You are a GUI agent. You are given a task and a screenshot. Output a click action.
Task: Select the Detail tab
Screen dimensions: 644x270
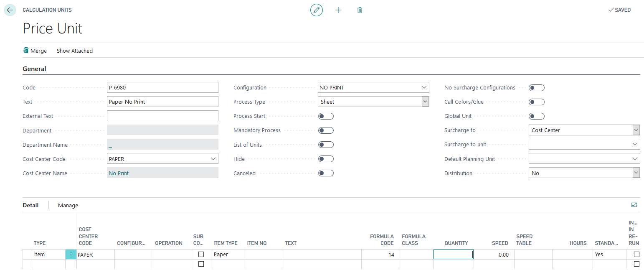[x=30, y=205]
